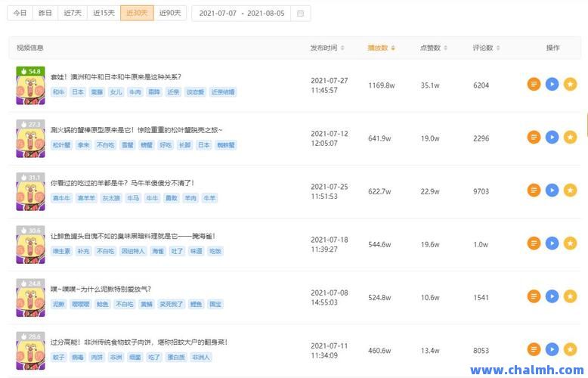The height and width of the screenshot is (378, 588).
Task: Open video title about 松叶蟹脱壳之旅
Action: tap(137, 130)
